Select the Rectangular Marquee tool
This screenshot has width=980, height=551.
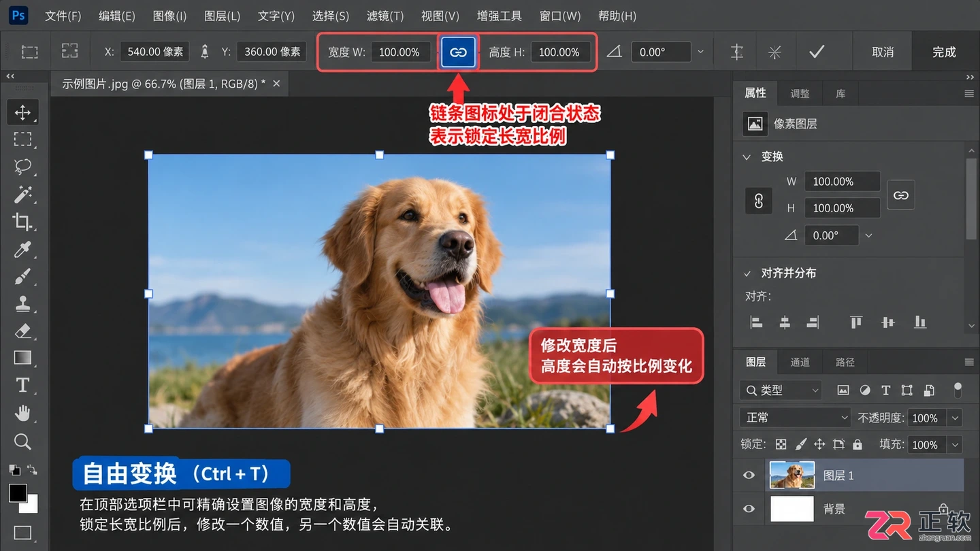pos(22,139)
